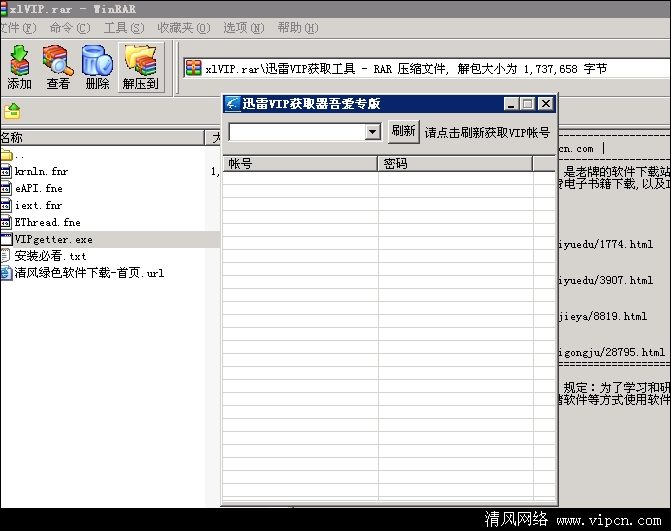Open the 工具 (Tools) menu

123,28
